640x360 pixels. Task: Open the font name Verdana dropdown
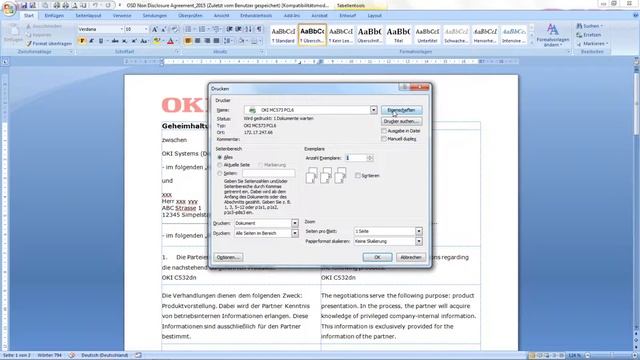click(121, 29)
